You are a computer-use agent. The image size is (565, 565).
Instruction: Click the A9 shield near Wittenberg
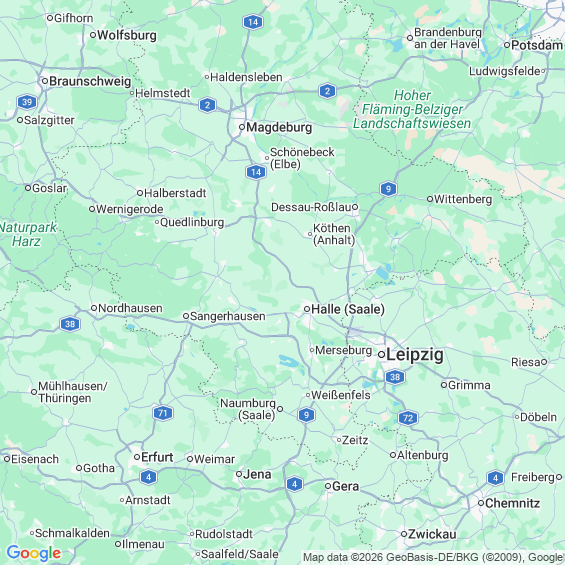(388, 189)
